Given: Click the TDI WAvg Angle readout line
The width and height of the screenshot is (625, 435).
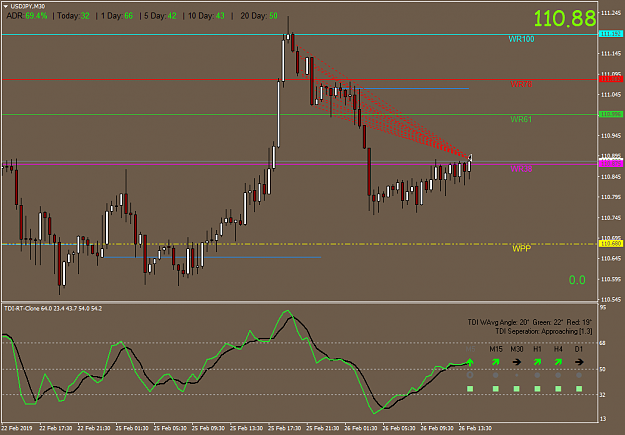Looking at the screenshot, I should coord(530,322).
